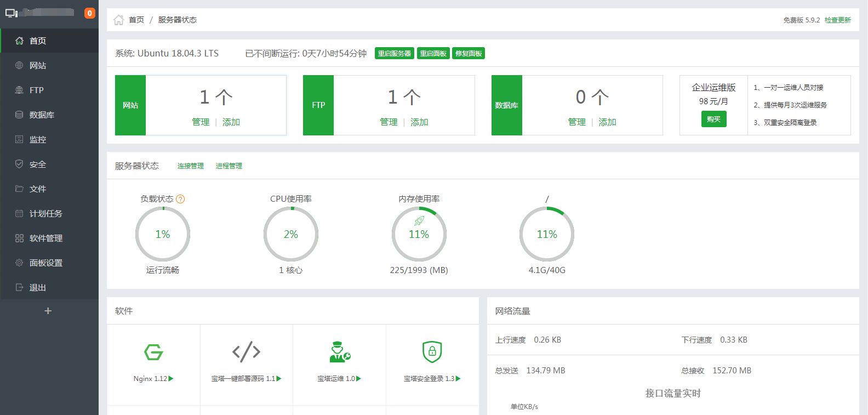The image size is (868, 415).
Task: Click the 接口流量实时 chart title
Action: [673, 394]
